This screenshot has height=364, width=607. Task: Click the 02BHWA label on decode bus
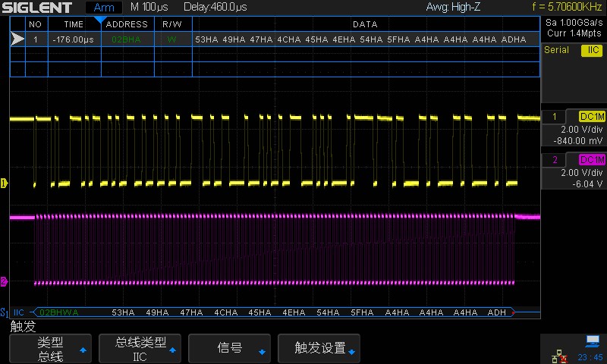[59, 312]
